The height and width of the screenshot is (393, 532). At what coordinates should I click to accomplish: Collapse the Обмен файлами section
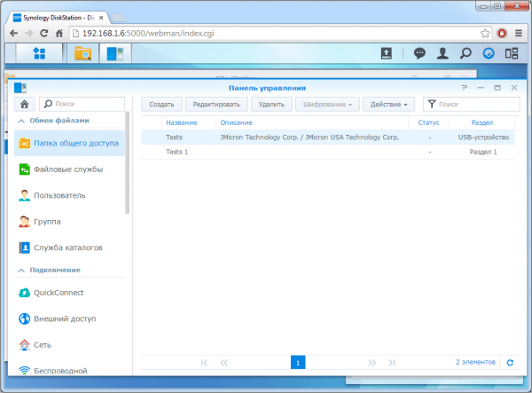pyautogui.click(x=20, y=121)
